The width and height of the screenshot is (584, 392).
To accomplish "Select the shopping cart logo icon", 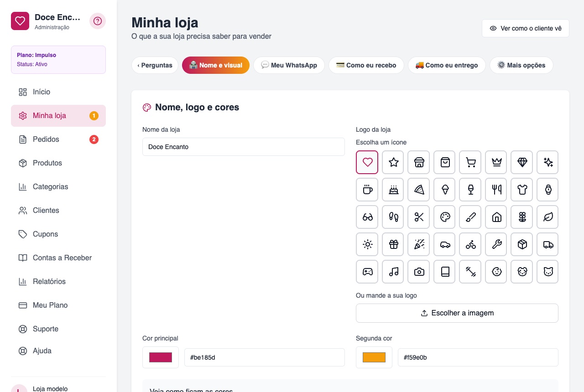I will tap(471, 162).
